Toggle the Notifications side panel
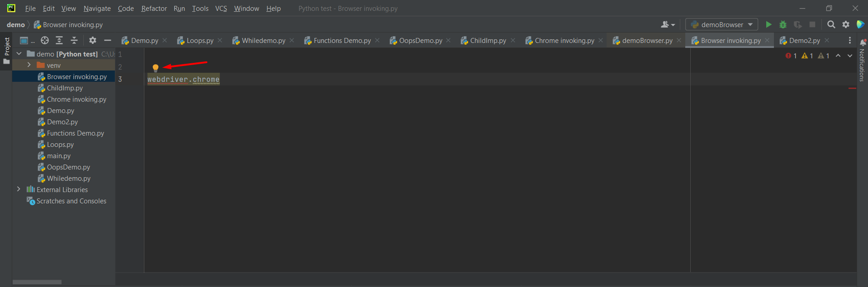Viewport: 868px width, 287px height. pyautogui.click(x=862, y=61)
